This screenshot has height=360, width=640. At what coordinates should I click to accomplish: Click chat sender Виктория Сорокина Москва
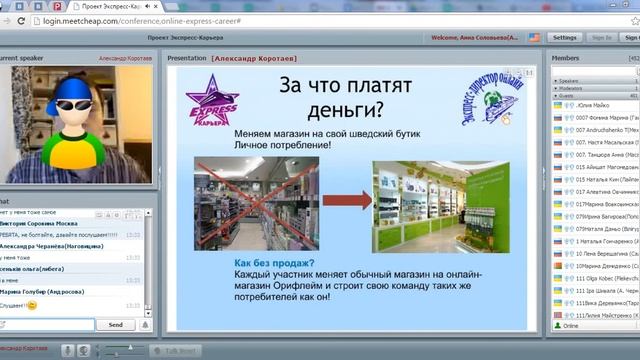point(39,224)
